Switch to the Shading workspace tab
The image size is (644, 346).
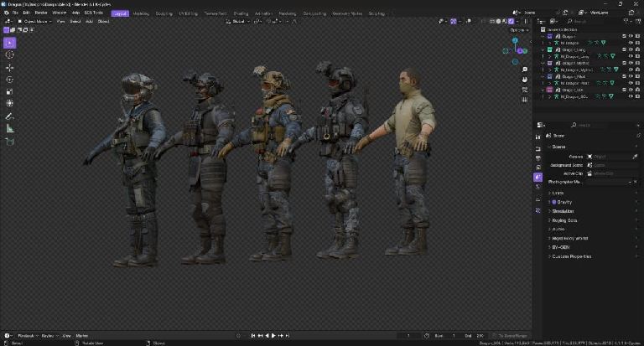point(241,13)
